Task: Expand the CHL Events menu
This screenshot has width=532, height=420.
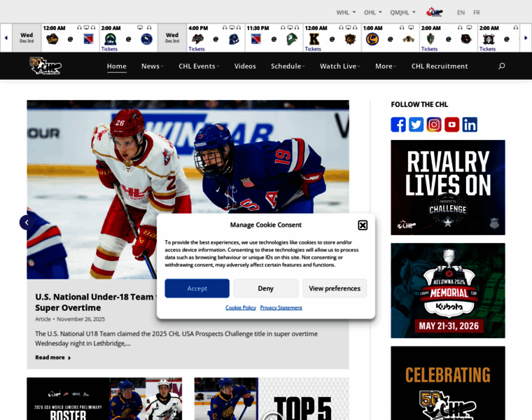Action: (199, 66)
